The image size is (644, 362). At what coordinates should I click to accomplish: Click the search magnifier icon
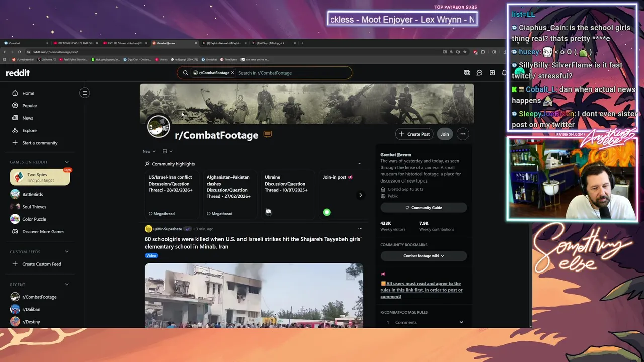click(x=185, y=73)
